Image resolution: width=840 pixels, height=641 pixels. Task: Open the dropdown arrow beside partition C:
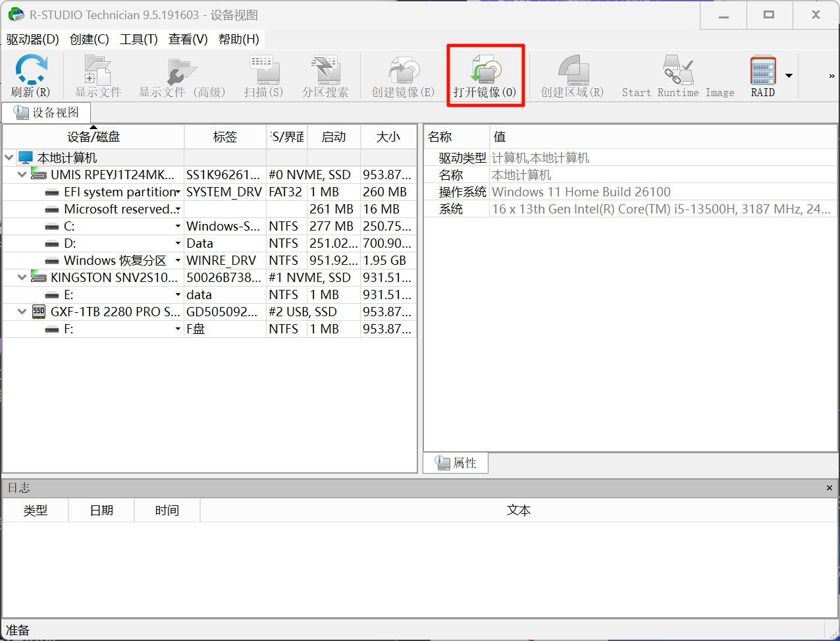click(178, 227)
